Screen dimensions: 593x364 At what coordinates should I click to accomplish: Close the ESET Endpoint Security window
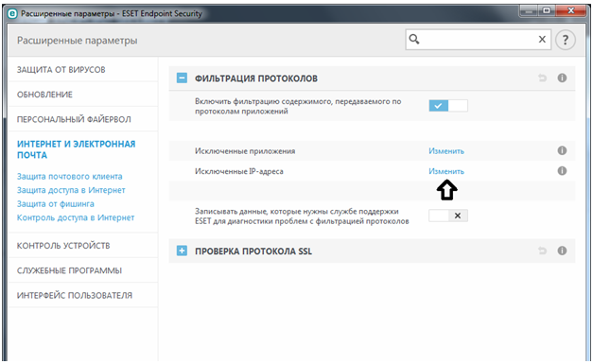[570, 11]
